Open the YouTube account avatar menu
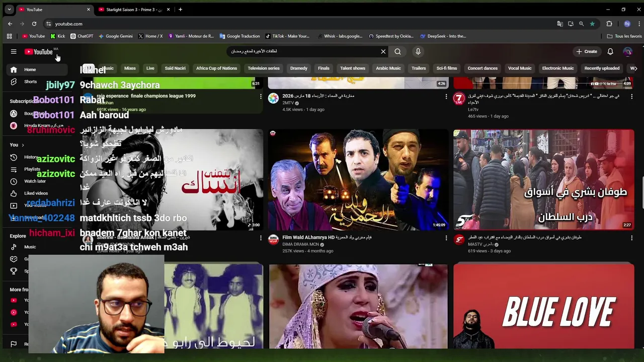This screenshot has height=362, width=644. coord(627,51)
